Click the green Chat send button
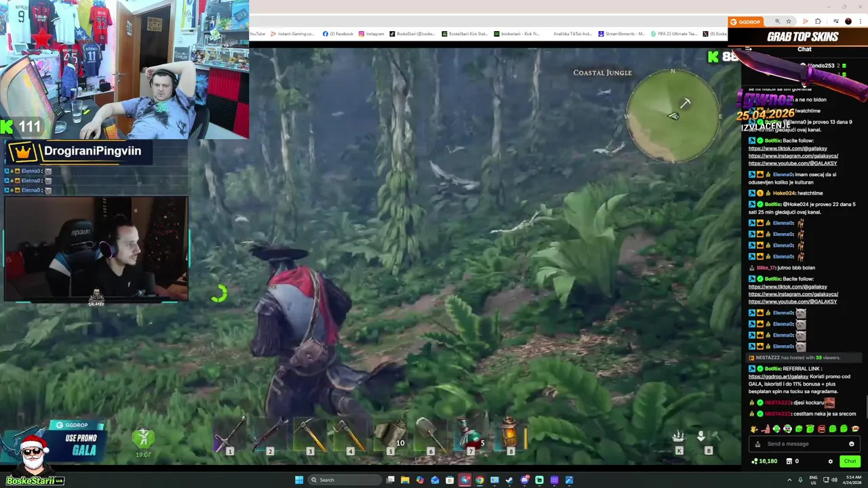Screen dimensions: 868x488 [850, 462]
